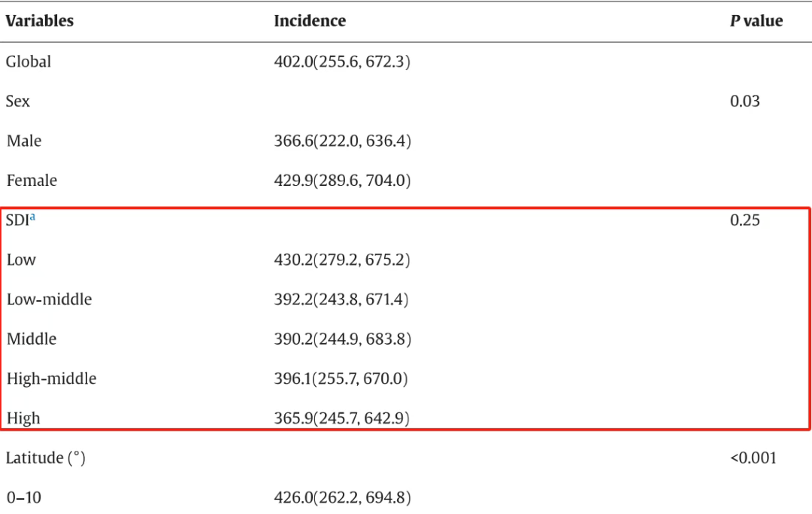
Task: Click the Low-middle row label
Action: coord(49,299)
